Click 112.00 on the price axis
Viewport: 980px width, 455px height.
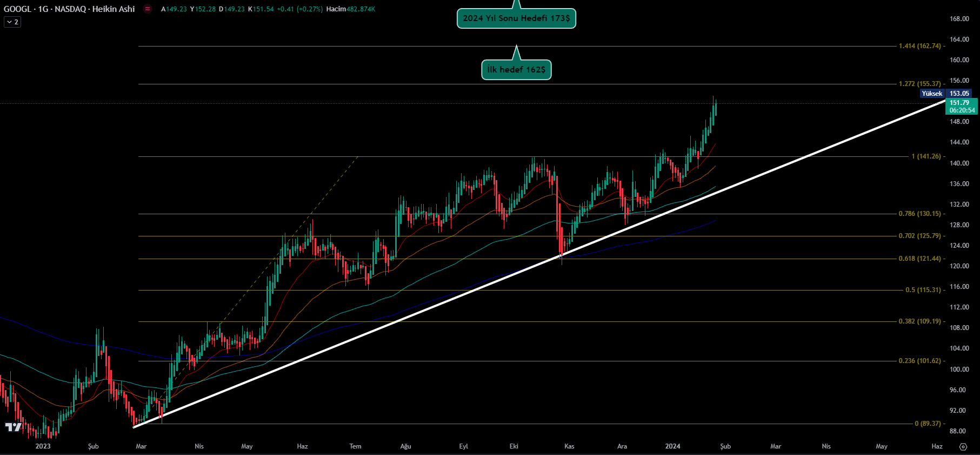coord(959,307)
